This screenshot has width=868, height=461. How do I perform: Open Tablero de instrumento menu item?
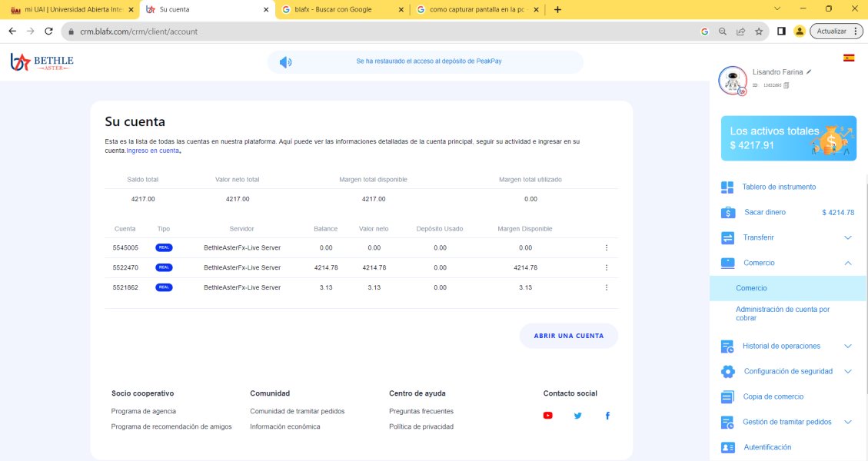point(779,187)
